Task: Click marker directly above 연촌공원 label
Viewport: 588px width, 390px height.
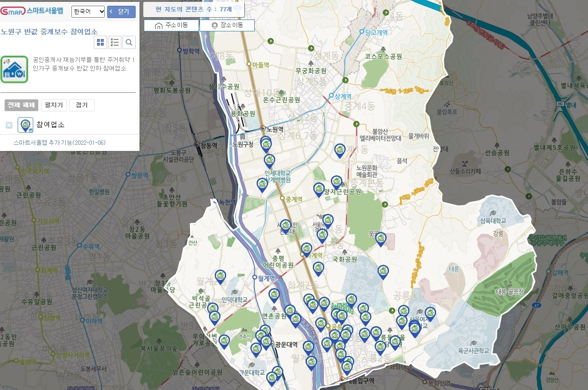Action: tap(274, 296)
